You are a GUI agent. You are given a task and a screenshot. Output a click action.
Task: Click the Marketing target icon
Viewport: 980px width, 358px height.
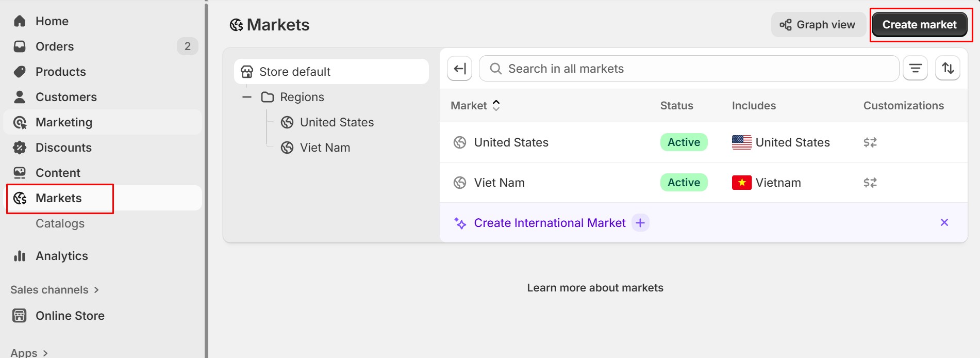click(x=20, y=122)
